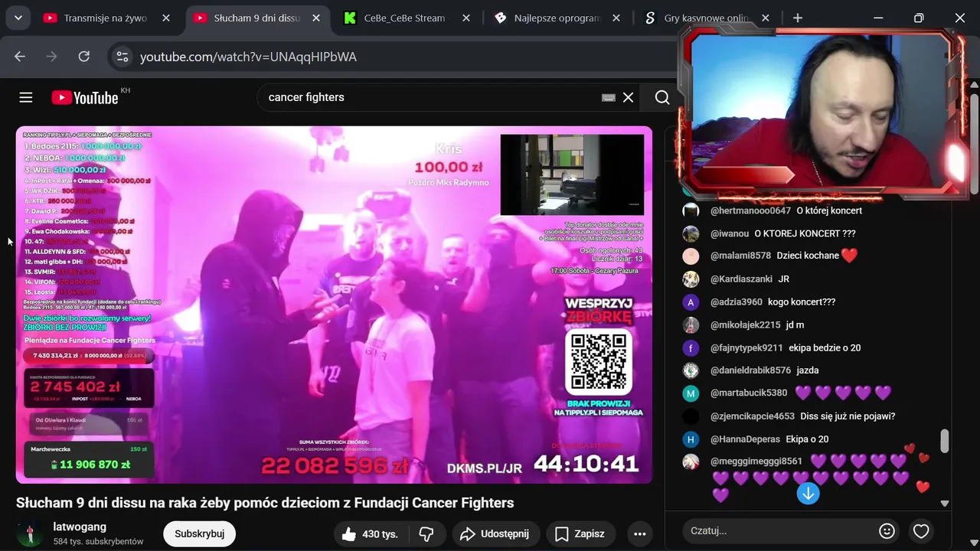This screenshot has width=980, height=551.
Task: Click the chat scrollbar thumb
Action: pyautogui.click(x=945, y=441)
